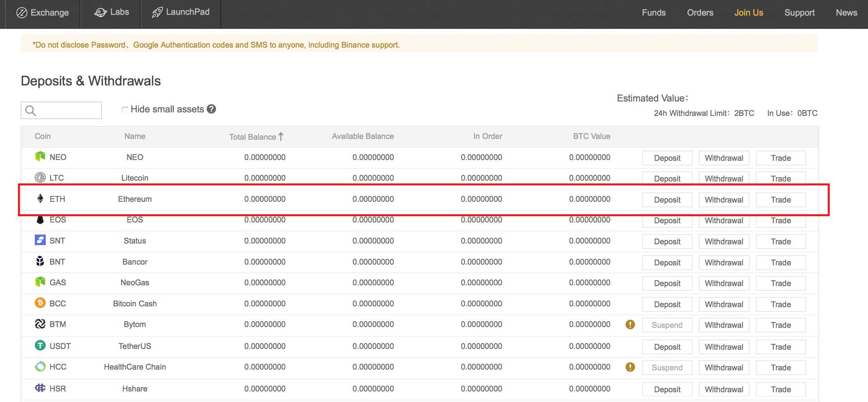The image size is (868, 402).
Task: Sort by Total Balance arrow
Action: coord(281,136)
